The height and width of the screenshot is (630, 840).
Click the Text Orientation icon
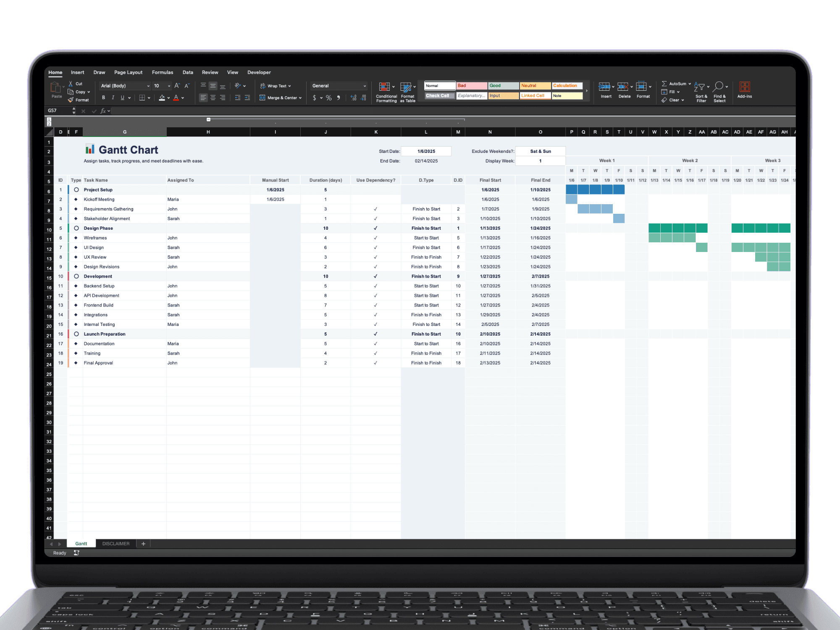(238, 86)
